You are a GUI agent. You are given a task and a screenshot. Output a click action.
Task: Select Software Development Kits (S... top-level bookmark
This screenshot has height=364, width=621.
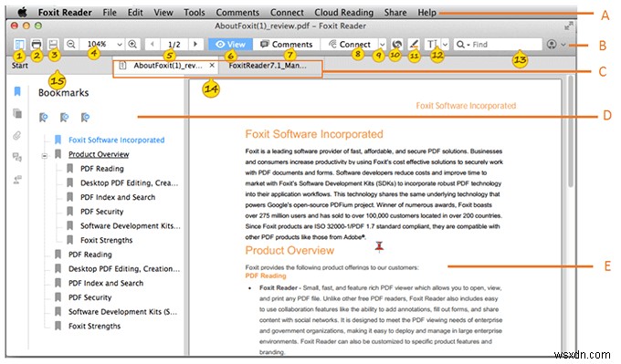[122, 311]
